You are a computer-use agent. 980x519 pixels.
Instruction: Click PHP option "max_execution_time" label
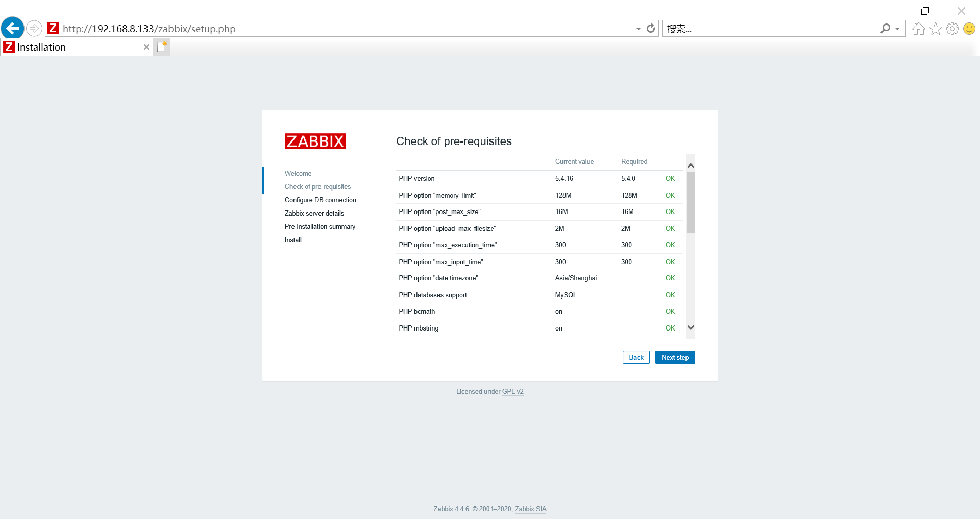pyautogui.click(x=448, y=245)
